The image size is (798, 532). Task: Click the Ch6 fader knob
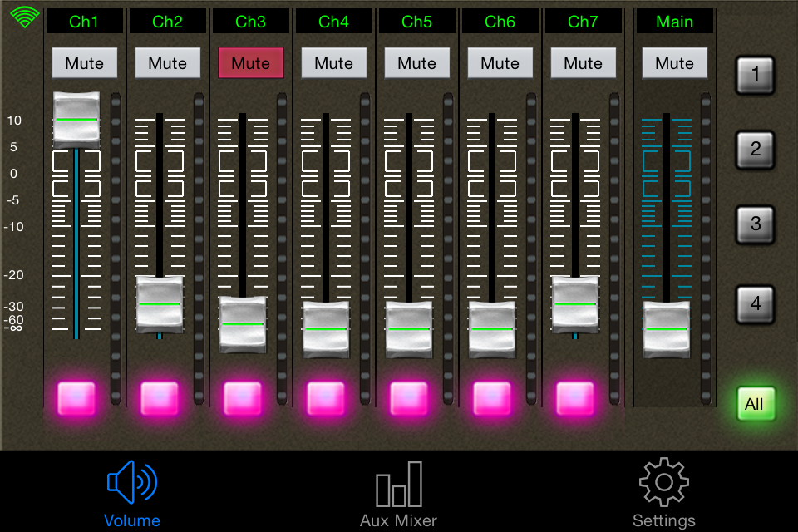click(x=492, y=329)
